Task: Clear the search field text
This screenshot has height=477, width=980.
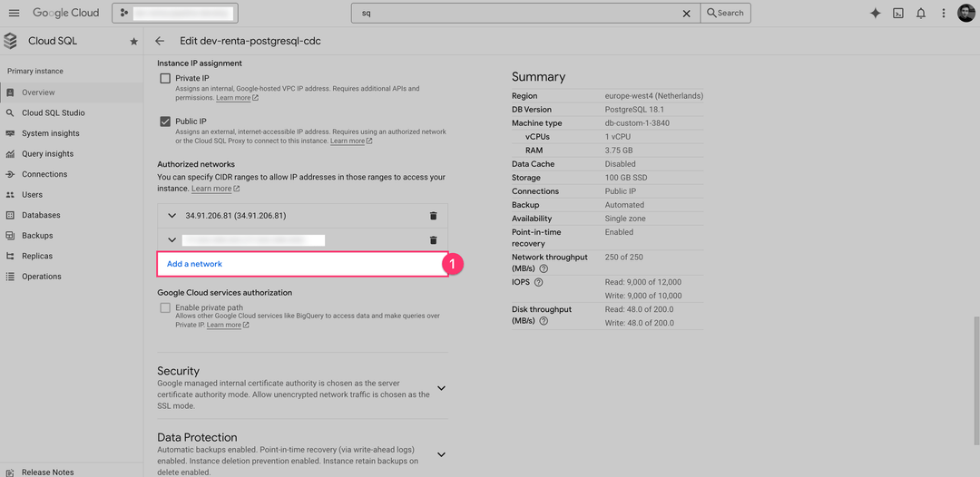Action: tap(686, 14)
